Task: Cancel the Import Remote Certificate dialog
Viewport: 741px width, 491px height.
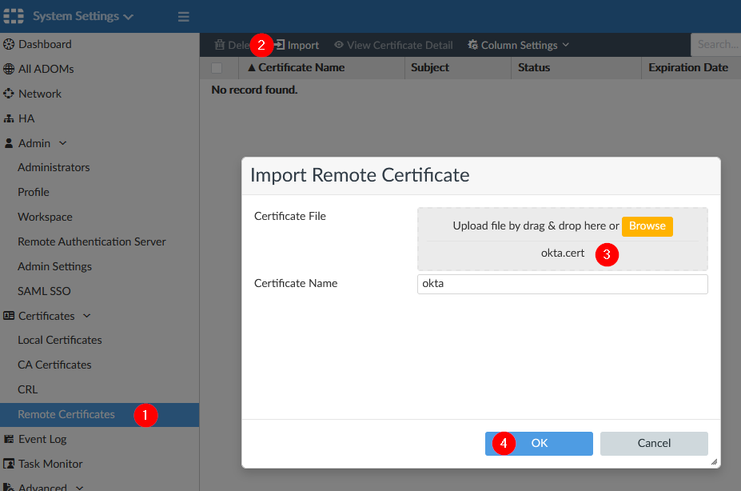Action: pyautogui.click(x=654, y=443)
